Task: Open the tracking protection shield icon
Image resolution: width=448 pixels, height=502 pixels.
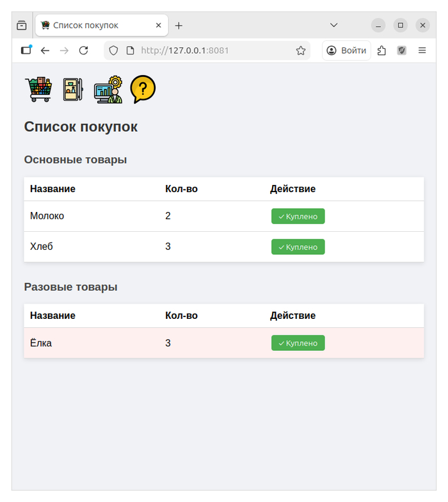Action: pyautogui.click(x=114, y=51)
